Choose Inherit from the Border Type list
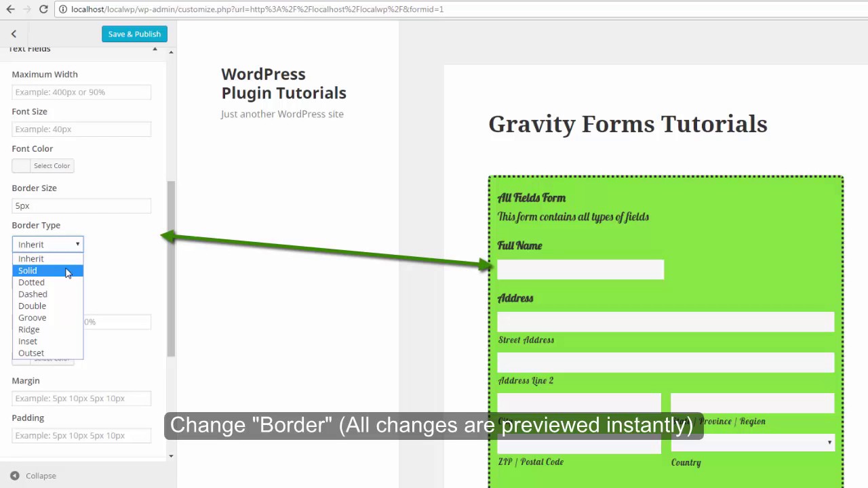Image resolution: width=868 pixels, height=488 pixels. pyautogui.click(x=47, y=259)
